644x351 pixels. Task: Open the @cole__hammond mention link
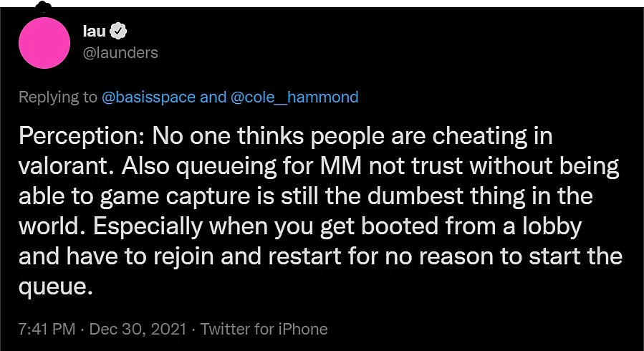click(x=294, y=97)
